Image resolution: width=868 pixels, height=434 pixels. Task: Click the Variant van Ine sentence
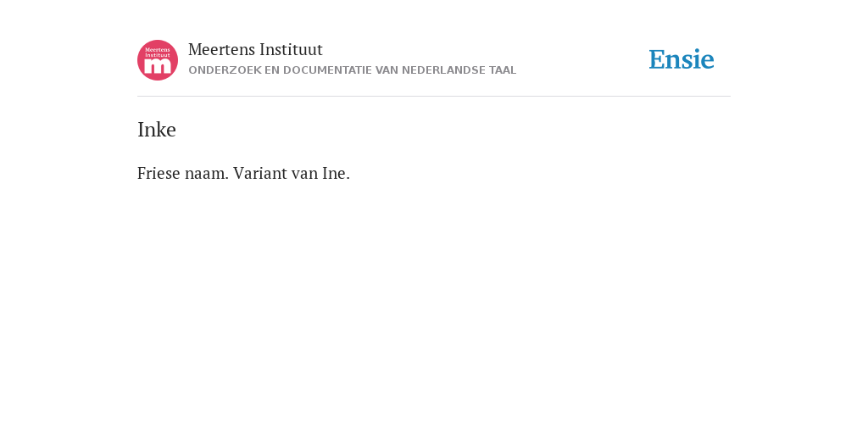292,173
